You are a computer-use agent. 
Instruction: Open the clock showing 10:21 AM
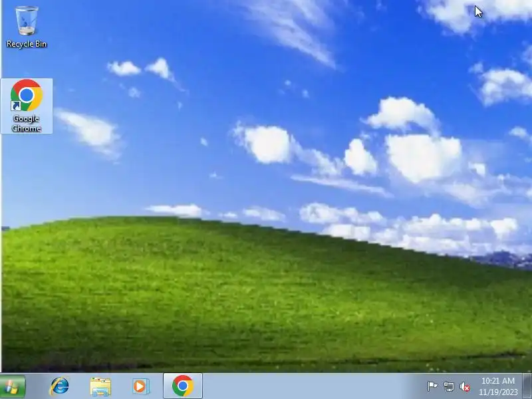[497, 380]
